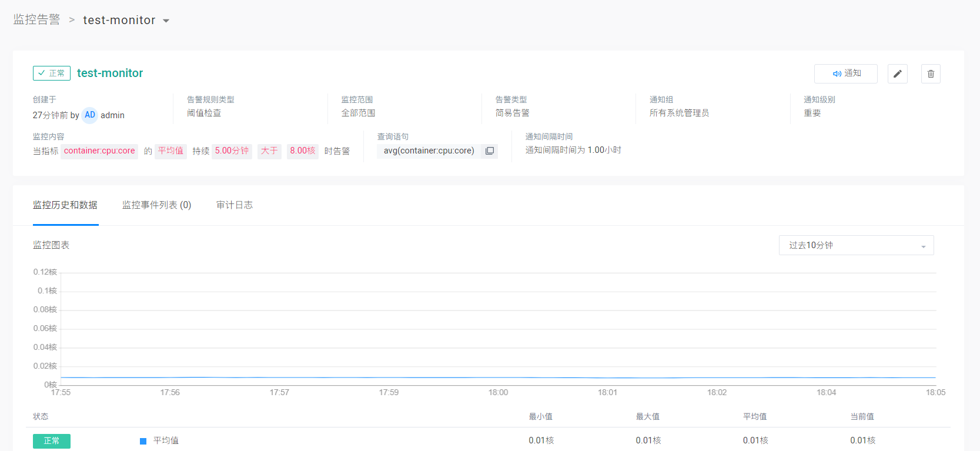Screen dimensions: 980x451
Task: Click the pencil edit icon
Action: [x=897, y=74]
